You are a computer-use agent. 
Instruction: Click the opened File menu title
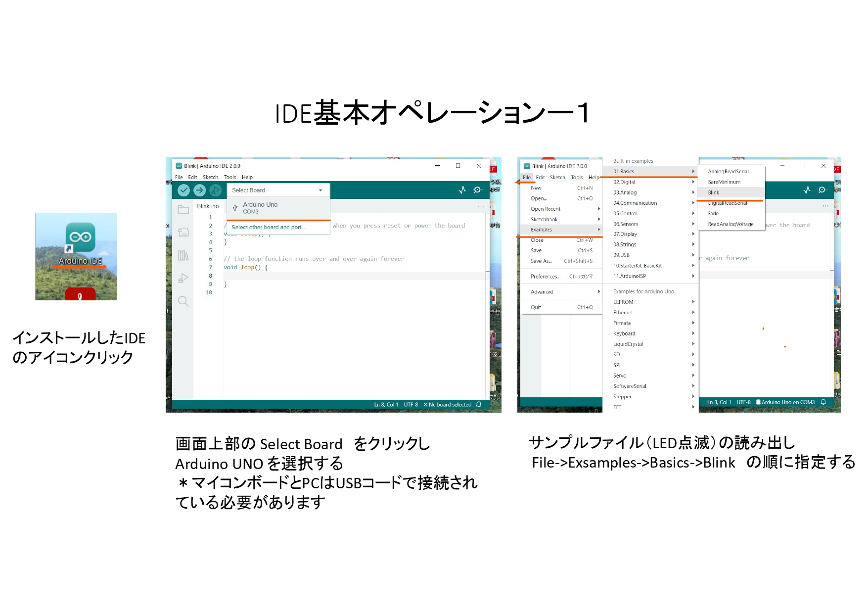coord(527,177)
